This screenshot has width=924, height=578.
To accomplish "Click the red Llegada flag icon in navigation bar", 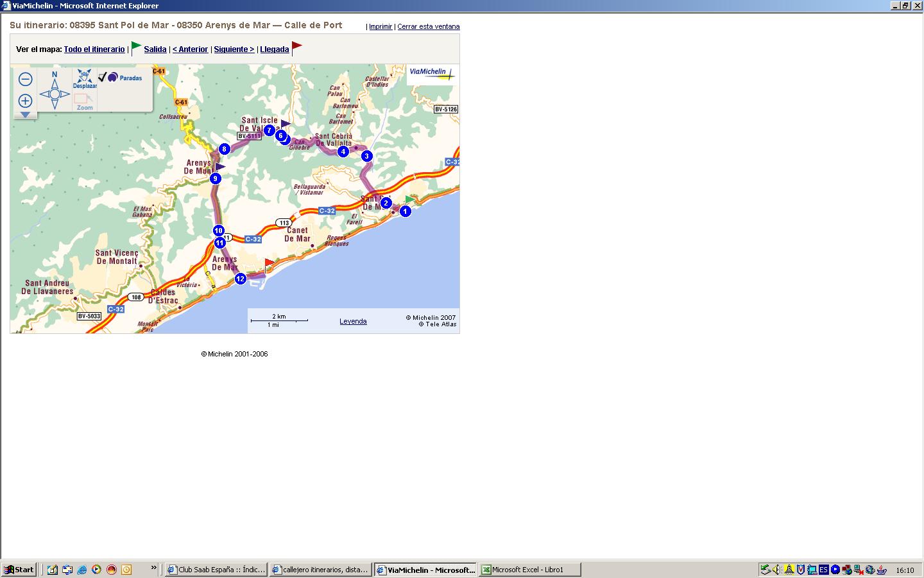I will [296, 48].
